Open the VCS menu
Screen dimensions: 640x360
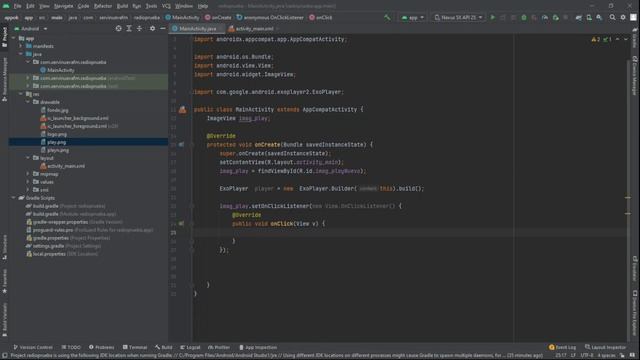[x=166, y=6]
